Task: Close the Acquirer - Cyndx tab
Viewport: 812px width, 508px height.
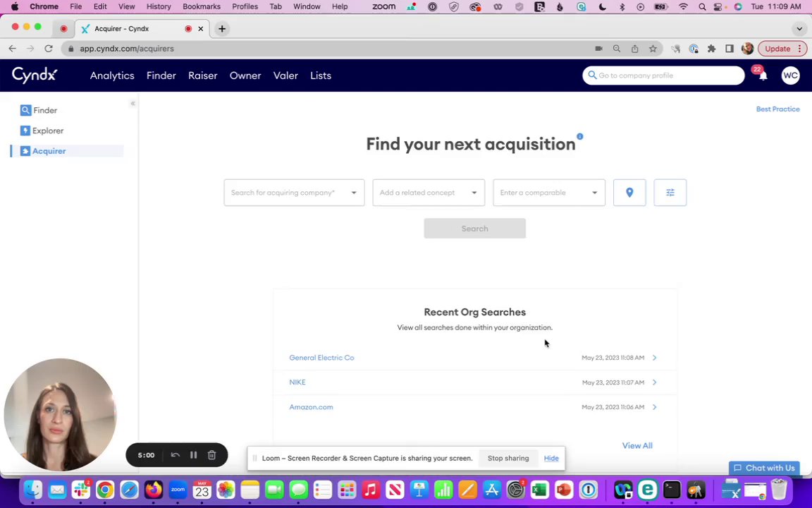Action: click(200, 28)
